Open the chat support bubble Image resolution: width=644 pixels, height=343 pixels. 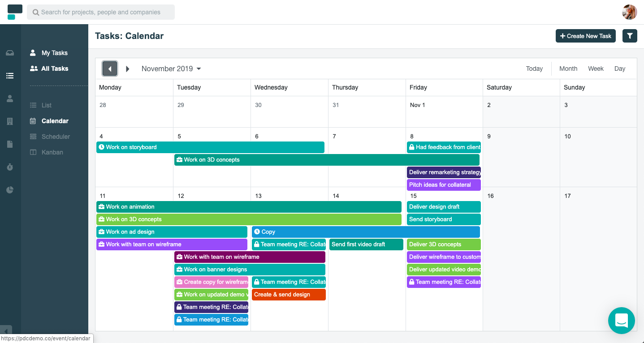[x=622, y=320]
